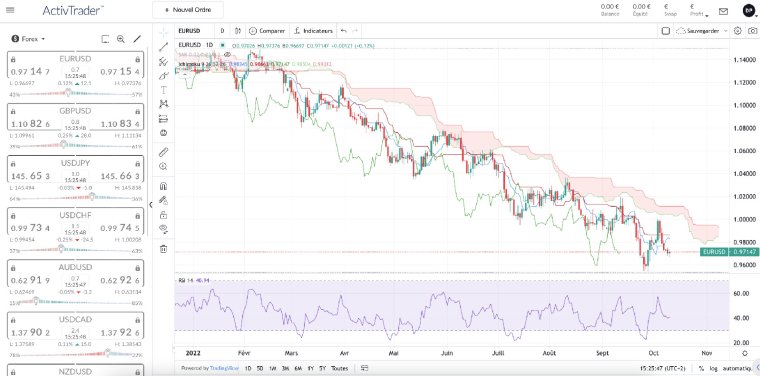
Task: Expand the Sauvegarder dropdown arrow
Action: (726, 31)
